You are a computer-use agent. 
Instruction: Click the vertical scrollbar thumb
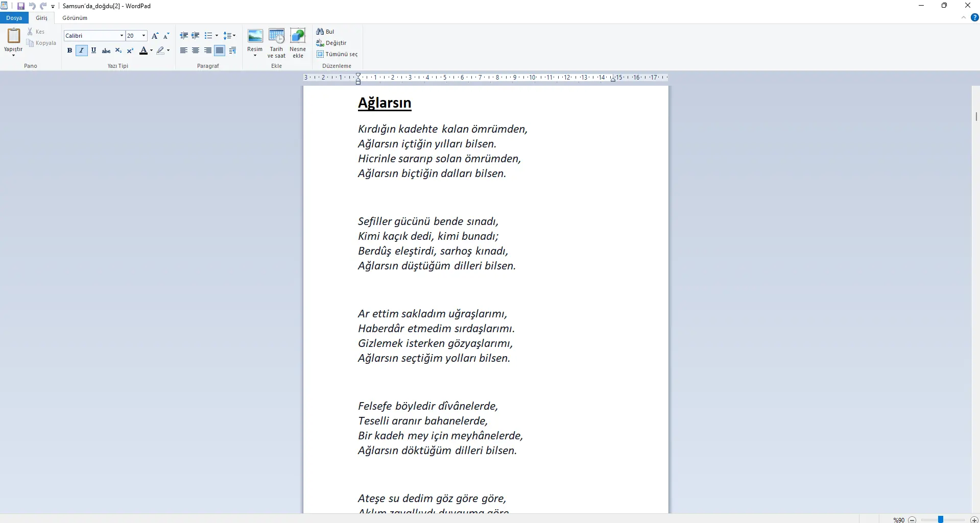point(976,116)
